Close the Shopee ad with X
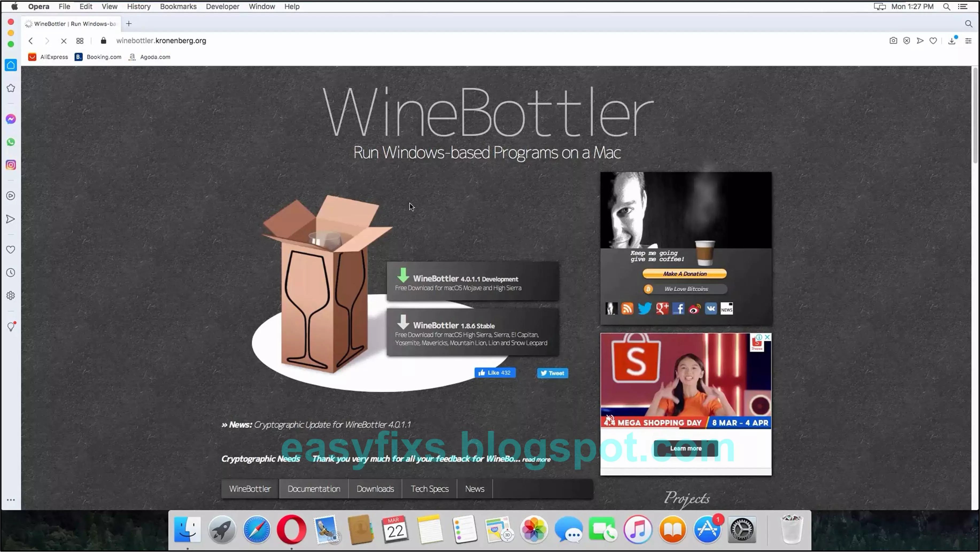980x552 pixels. click(767, 337)
